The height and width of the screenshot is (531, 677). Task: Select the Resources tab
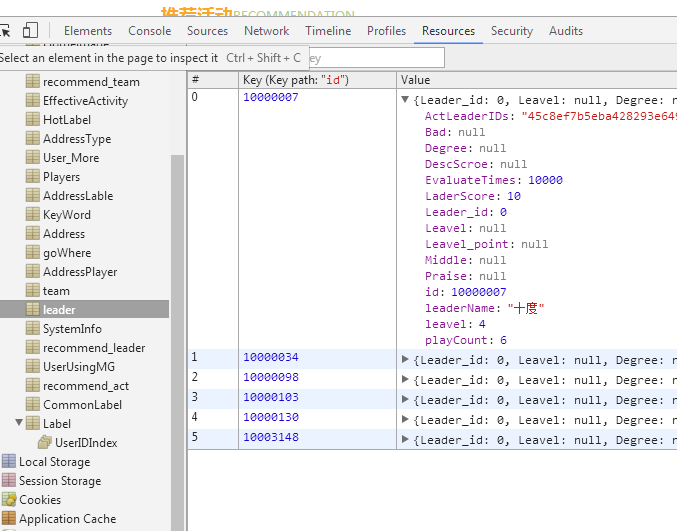pyautogui.click(x=448, y=31)
